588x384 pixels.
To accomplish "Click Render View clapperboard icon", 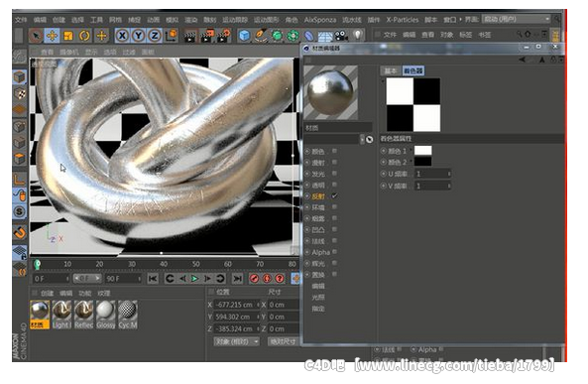I will click(x=190, y=36).
